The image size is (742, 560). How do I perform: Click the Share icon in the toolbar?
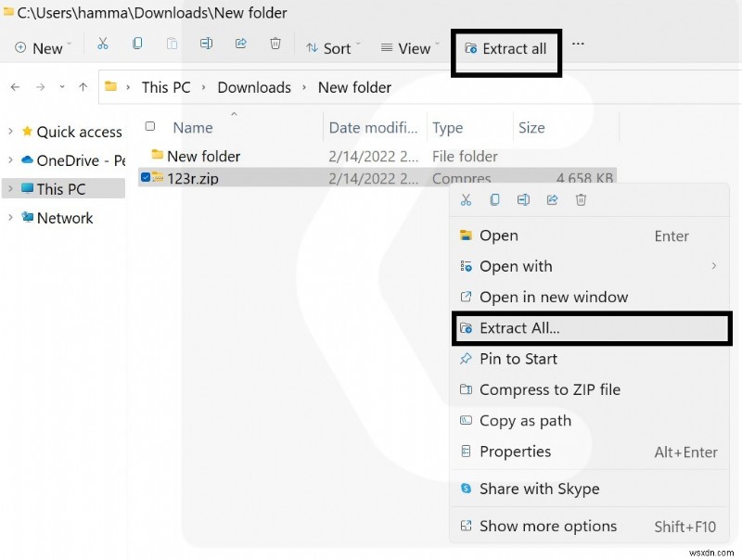[240, 43]
